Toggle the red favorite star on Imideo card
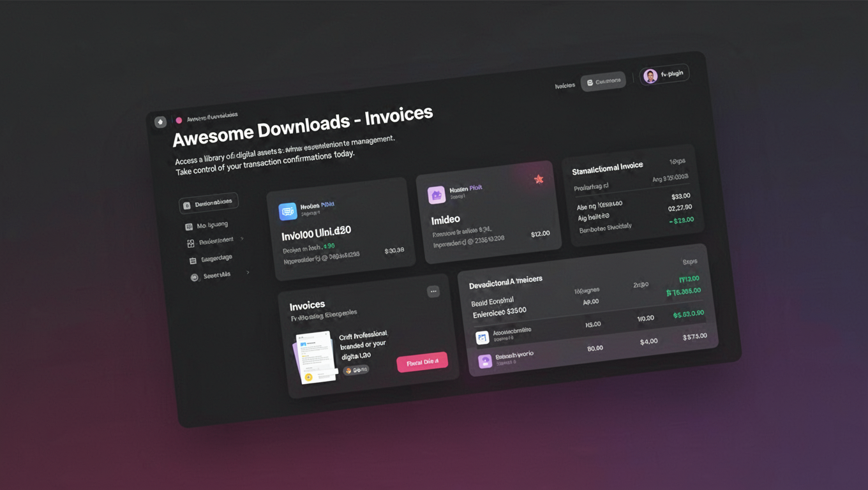This screenshot has width=868, height=490. (539, 179)
